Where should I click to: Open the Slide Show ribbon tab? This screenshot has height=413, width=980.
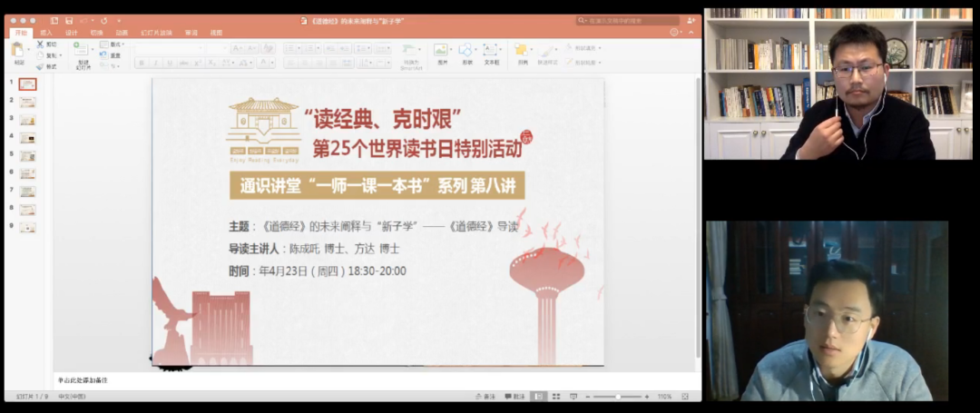point(156,33)
